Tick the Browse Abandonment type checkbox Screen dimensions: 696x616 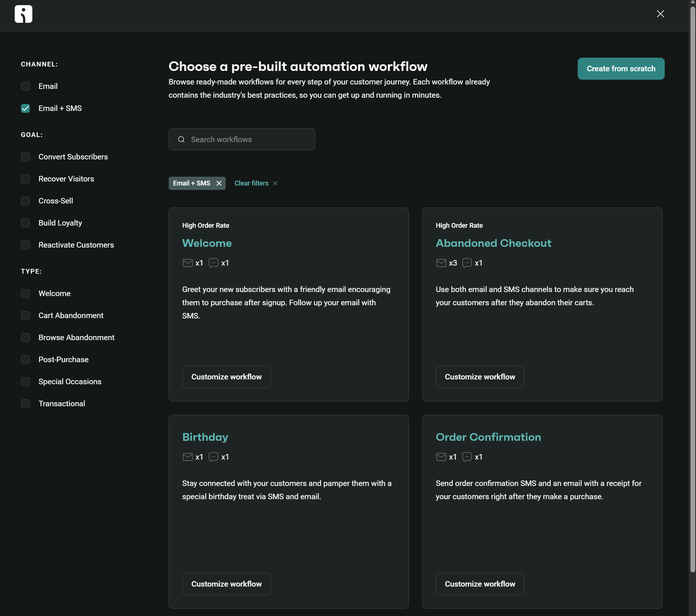[x=25, y=338]
